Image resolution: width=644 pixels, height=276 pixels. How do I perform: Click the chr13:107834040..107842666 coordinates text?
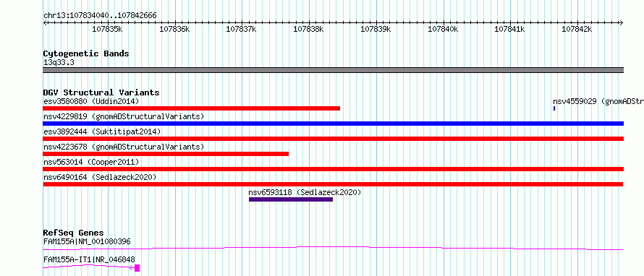pos(100,16)
